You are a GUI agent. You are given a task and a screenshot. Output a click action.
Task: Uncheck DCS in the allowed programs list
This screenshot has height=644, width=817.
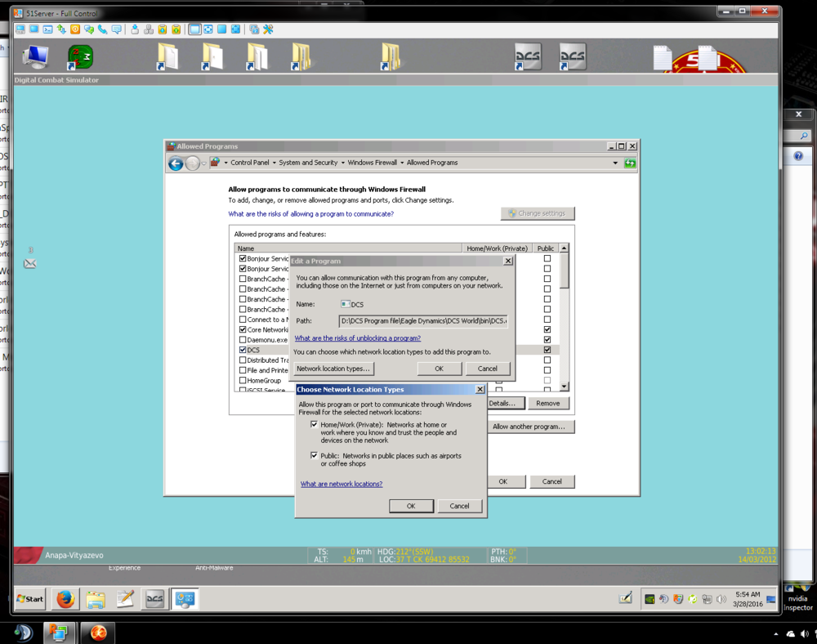pyautogui.click(x=242, y=349)
